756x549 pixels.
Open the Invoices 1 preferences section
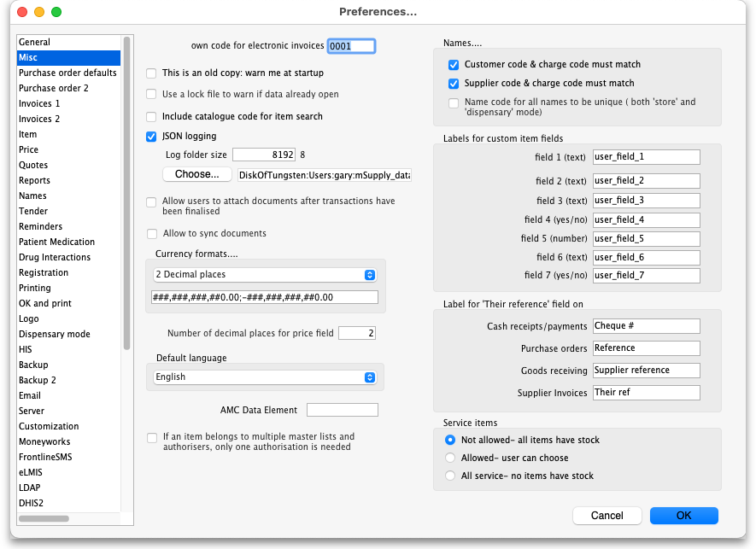[x=40, y=103]
